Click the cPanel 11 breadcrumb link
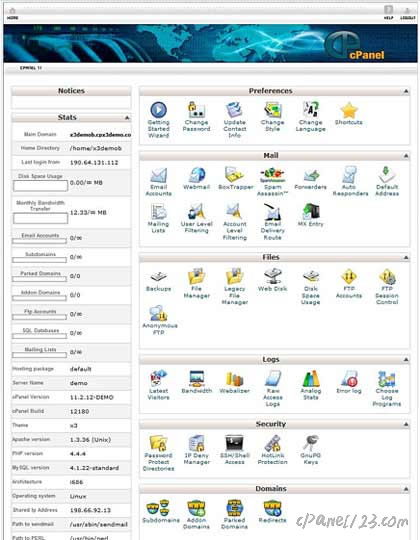420x540 pixels. pos(31,68)
